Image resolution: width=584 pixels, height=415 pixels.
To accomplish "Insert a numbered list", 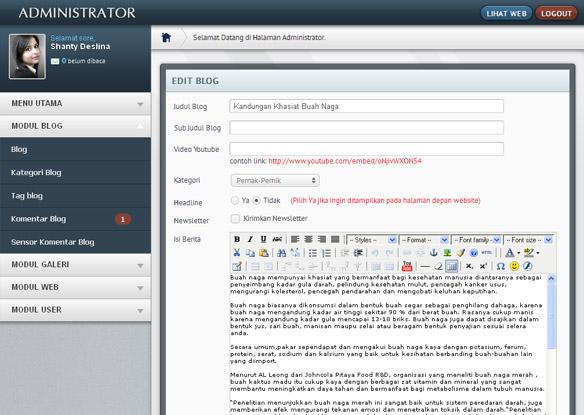I will pyautogui.click(x=327, y=253).
